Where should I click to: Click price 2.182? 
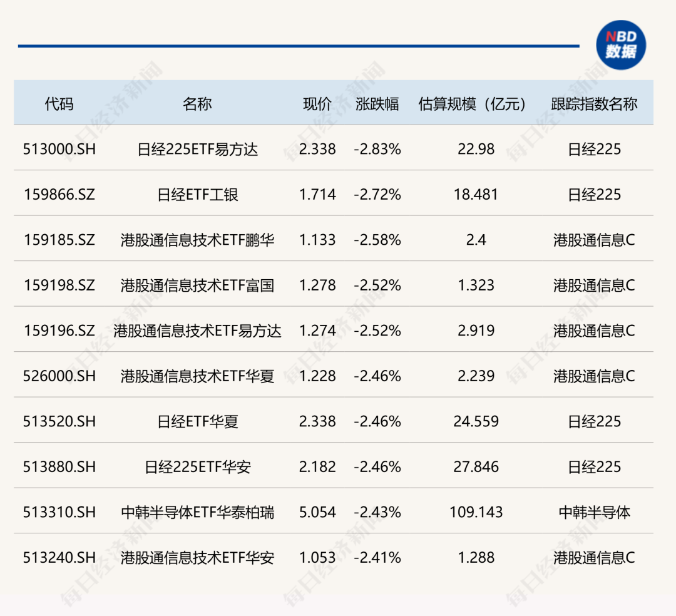[x=317, y=467]
